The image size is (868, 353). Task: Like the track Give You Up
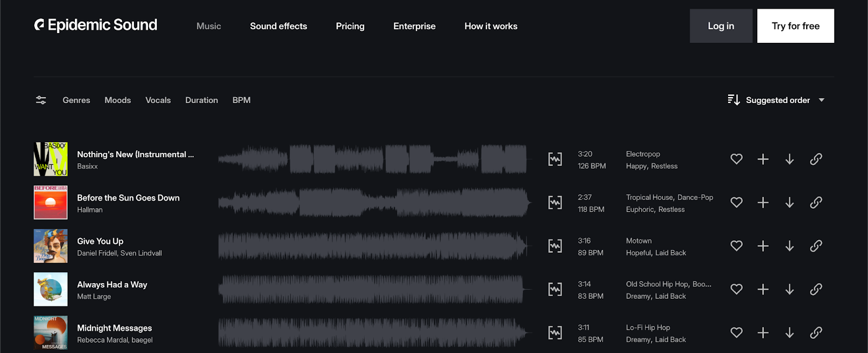(x=736, y=246)
